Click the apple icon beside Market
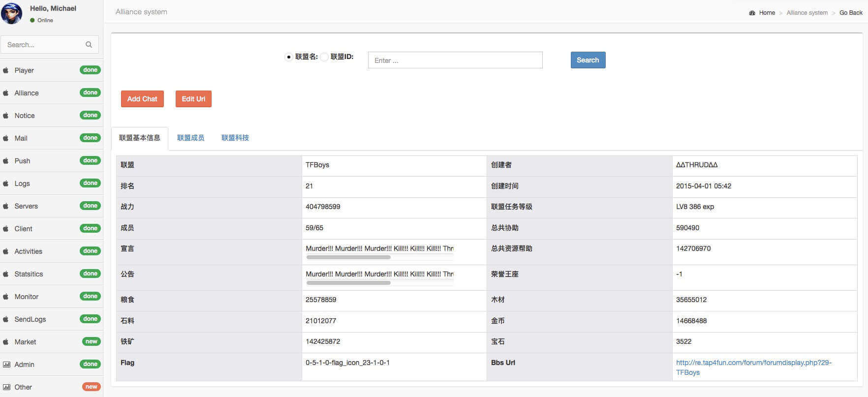868x397 pixels. 6,342
